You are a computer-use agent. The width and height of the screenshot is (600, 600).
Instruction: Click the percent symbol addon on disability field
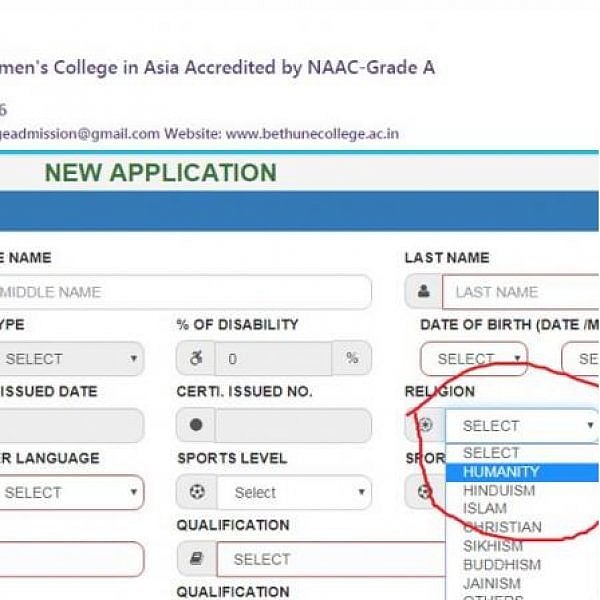351,358
